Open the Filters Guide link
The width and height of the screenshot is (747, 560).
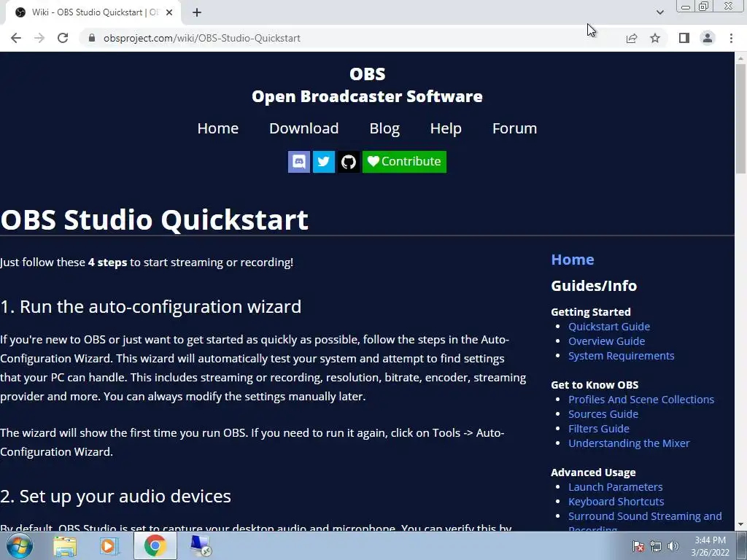tap(599, 429)
